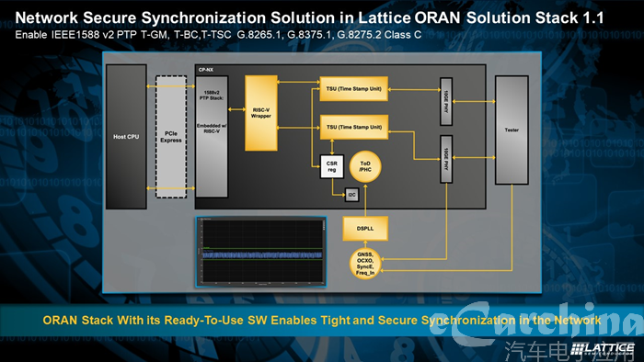Click the CP-NX label
This screenshot has height=362, width=644.
pos(206,70)
